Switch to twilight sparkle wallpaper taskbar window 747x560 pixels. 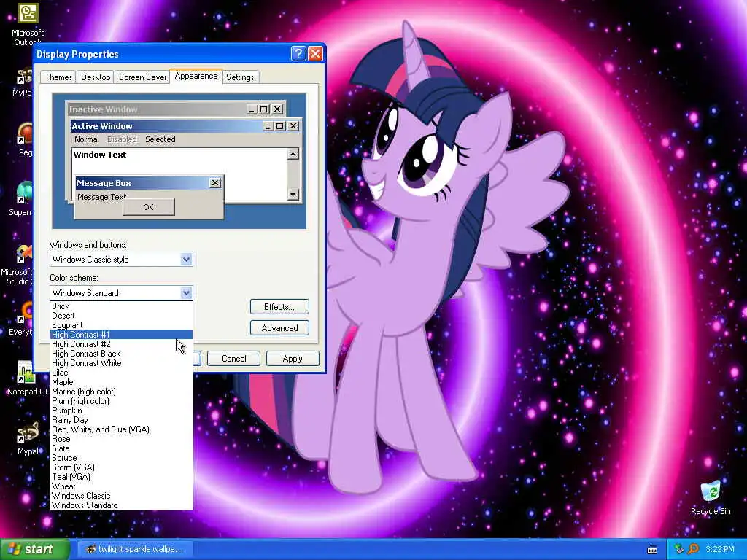click(135, 549)
